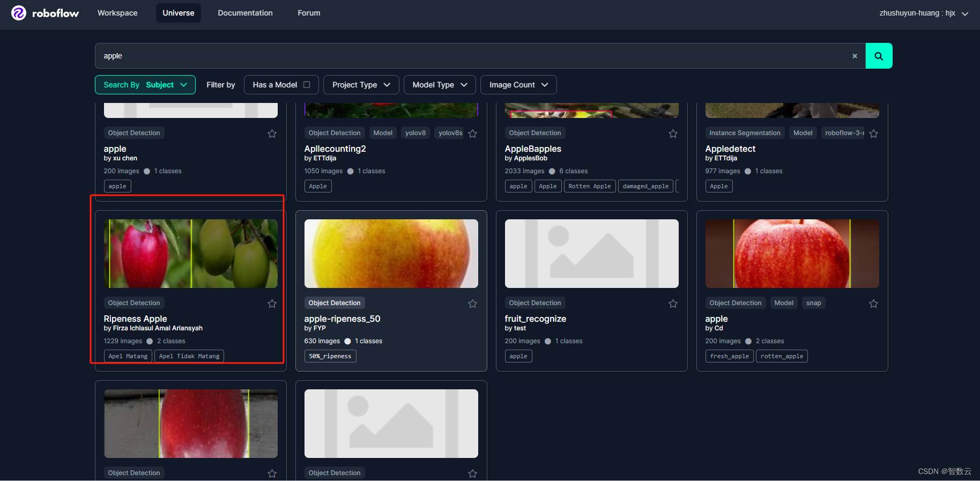Star the apple-ripeness_50 project
Screen dimensions: 980x481
(472, 304)
